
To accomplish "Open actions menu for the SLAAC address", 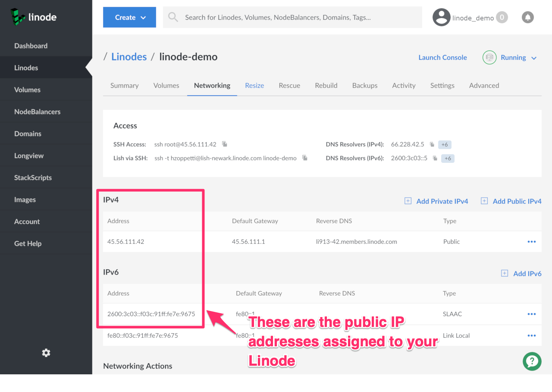I will click(531, 314).
